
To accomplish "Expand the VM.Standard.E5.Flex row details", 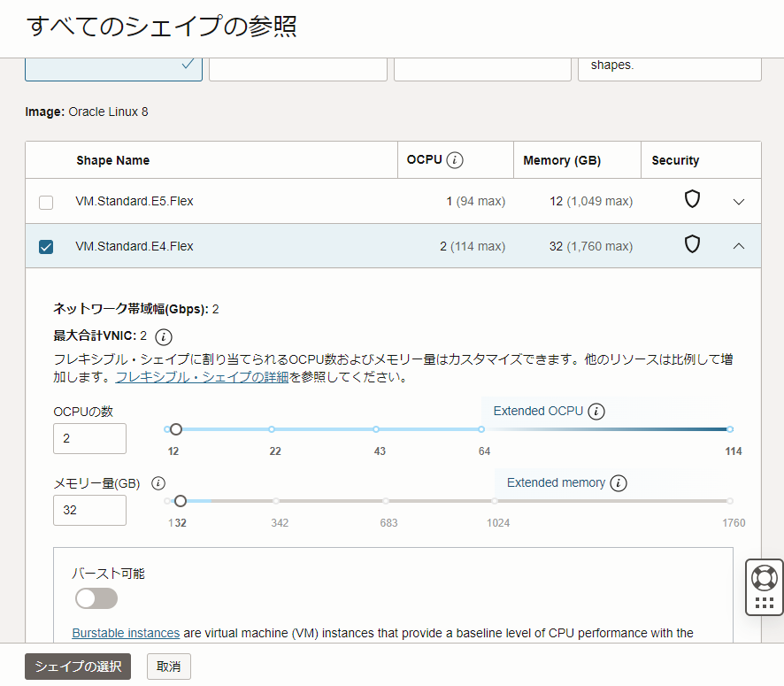I will pyautogui.click(x=739, y=202).
